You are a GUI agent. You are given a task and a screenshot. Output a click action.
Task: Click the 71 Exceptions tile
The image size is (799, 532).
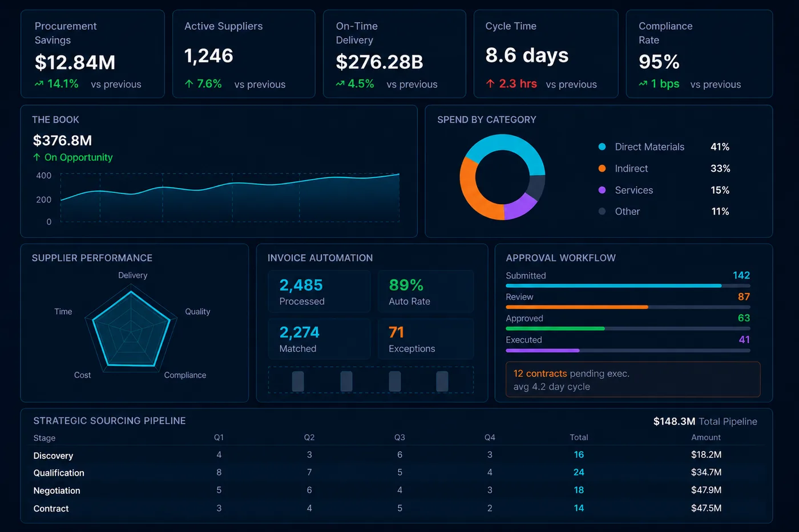(426, 339)
